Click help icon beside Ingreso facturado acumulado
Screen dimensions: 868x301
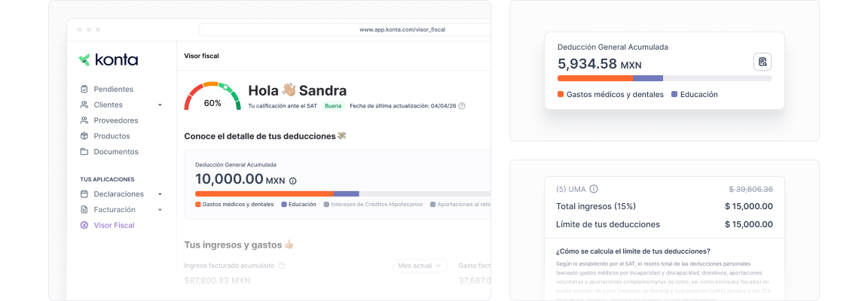(282, 266)
